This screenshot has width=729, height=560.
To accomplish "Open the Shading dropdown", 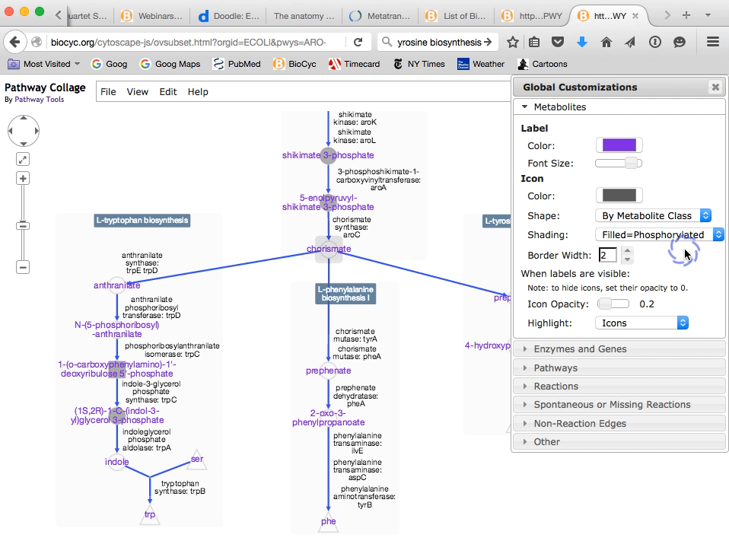I will 659,235.
